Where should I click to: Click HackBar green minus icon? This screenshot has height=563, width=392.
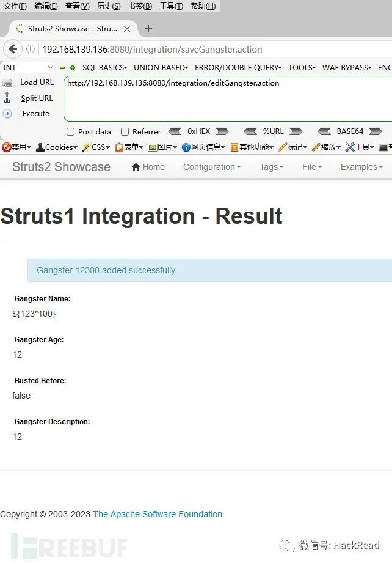tap(62, 67)
